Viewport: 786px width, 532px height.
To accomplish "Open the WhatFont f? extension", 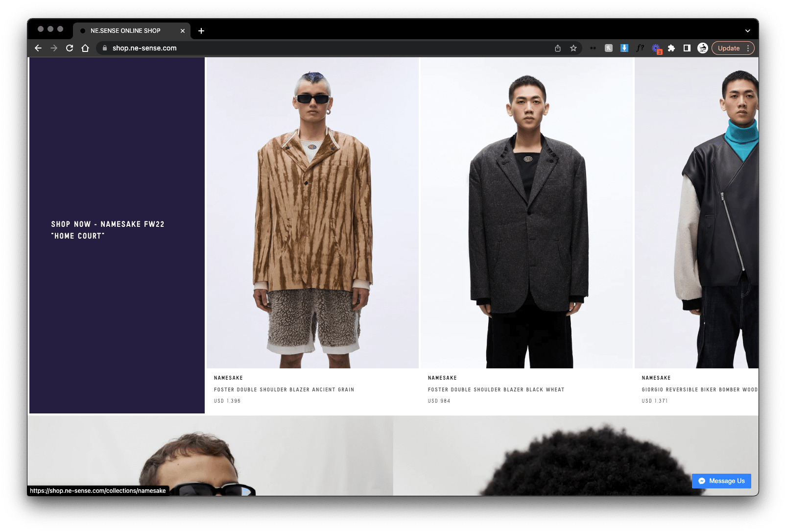I will pos(640,48).
